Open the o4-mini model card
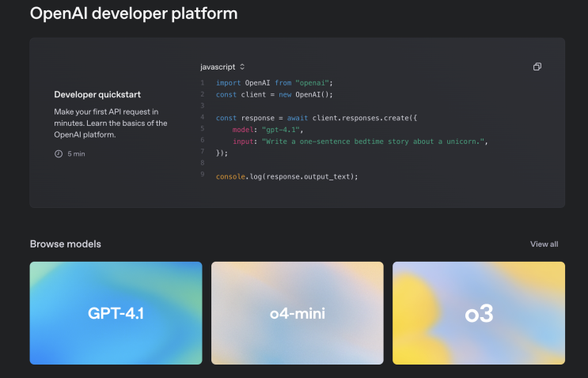Screen dimensions: 588x378 298,313
